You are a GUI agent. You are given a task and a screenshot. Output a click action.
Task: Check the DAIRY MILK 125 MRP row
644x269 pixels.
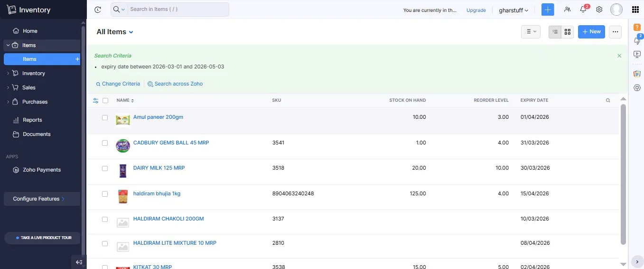point(105,168)
